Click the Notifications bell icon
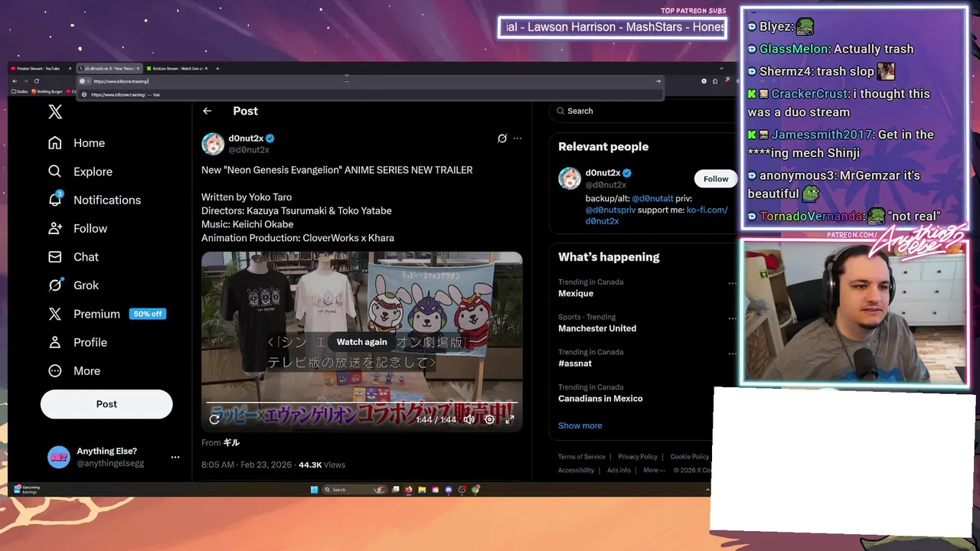 (55, 200)
